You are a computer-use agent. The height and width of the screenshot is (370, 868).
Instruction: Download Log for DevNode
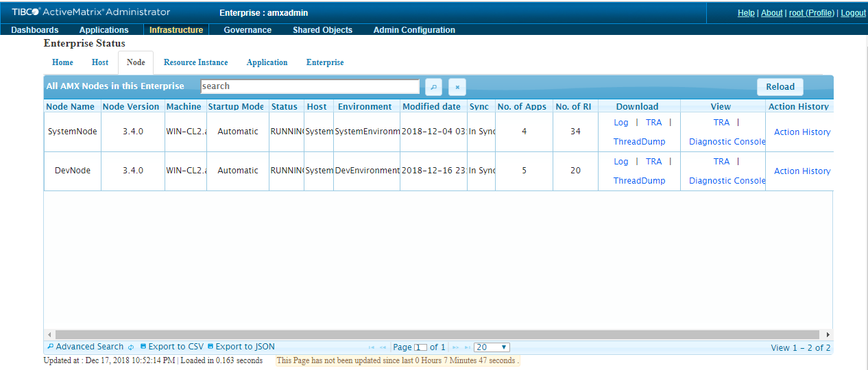621,161
